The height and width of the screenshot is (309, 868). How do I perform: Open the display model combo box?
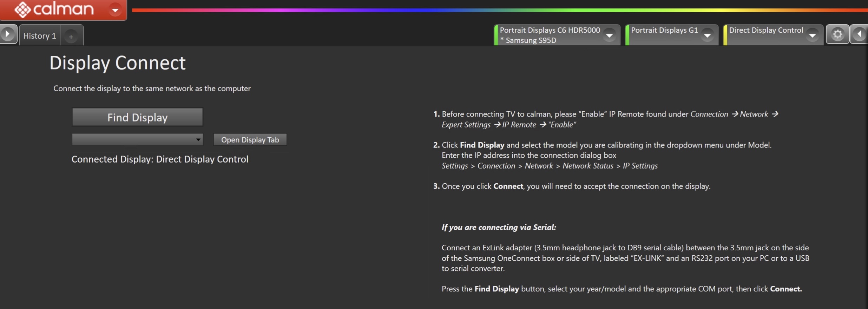tap(137, 140)
